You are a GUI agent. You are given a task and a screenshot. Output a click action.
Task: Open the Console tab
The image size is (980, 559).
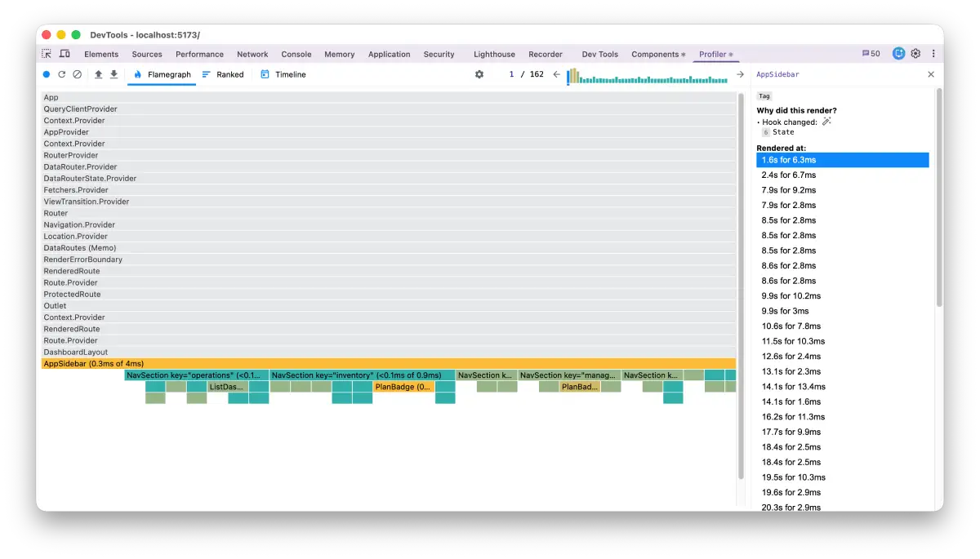coord(296,54)
